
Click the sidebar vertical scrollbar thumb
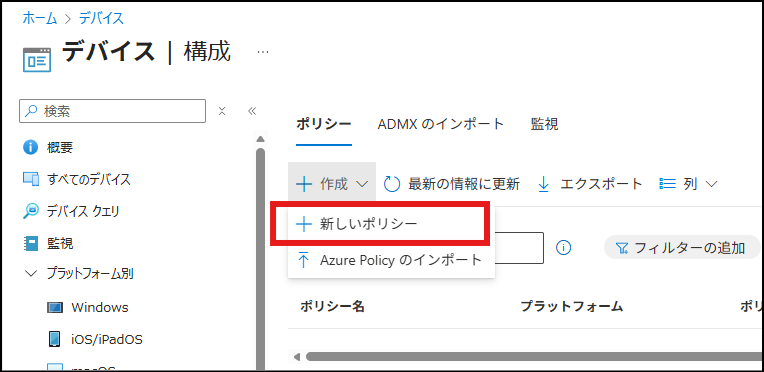pyautogui.click(x=260, y=258)
